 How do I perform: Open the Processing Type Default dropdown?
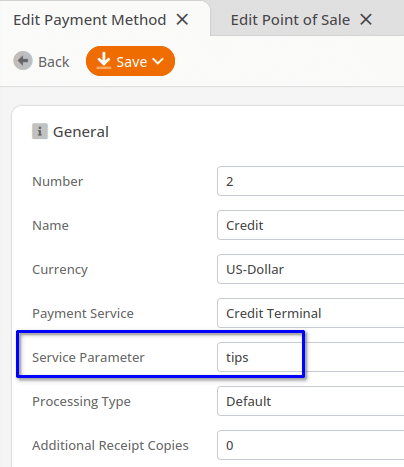point(310,401)
